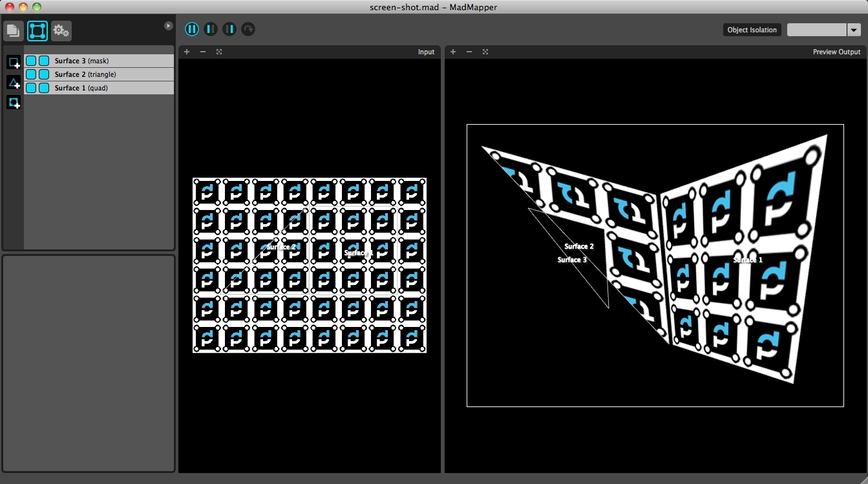Viewport: 868px width, 484px height.
Task: Click the first double-bar pause button
Action: (x=192, y=29)
